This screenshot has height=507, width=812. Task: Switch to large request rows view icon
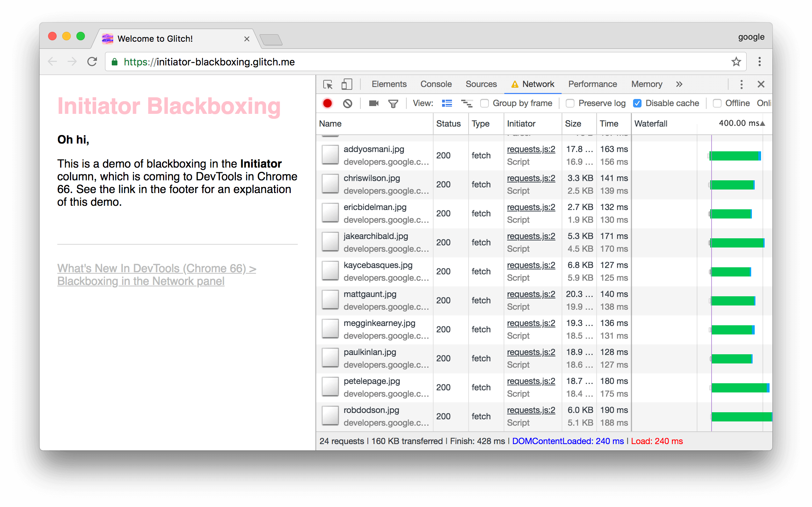pyautogui.click(x=447, y=103)
